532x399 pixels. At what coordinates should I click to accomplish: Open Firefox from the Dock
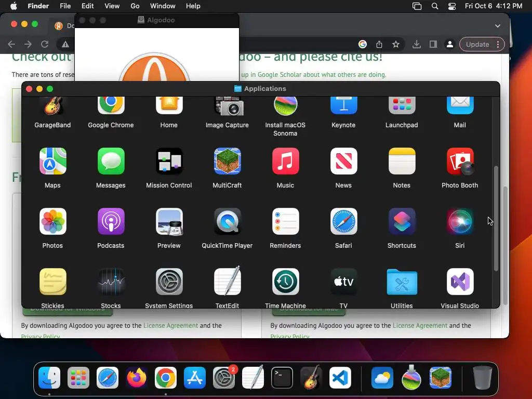137,378
